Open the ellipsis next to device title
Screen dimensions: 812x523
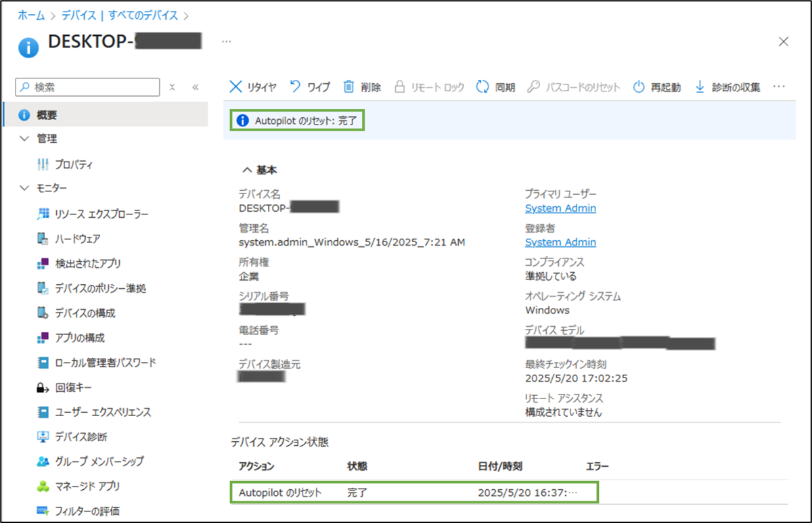click(226, 41)
